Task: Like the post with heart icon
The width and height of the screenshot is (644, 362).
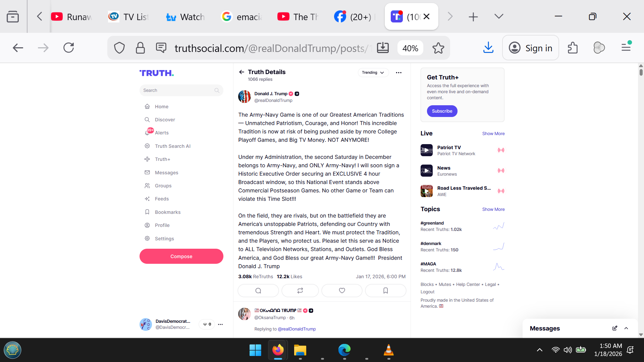Action: pyautogui.click(x=342, y=291)
